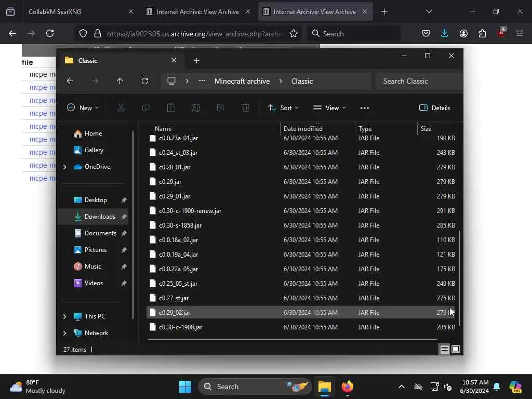
Task: Click Classic breadcrumb in address bar
Action: [302, 81]
